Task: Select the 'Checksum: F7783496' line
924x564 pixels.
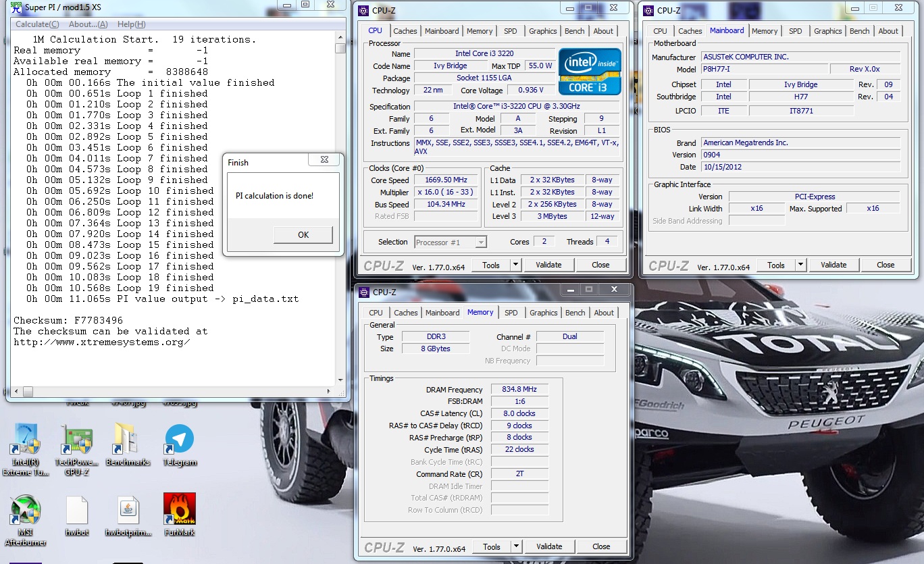Action: click(x=68, y=320)
